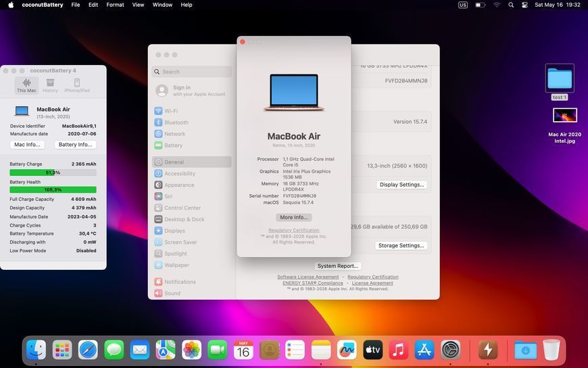Open the Help menu

187,5
